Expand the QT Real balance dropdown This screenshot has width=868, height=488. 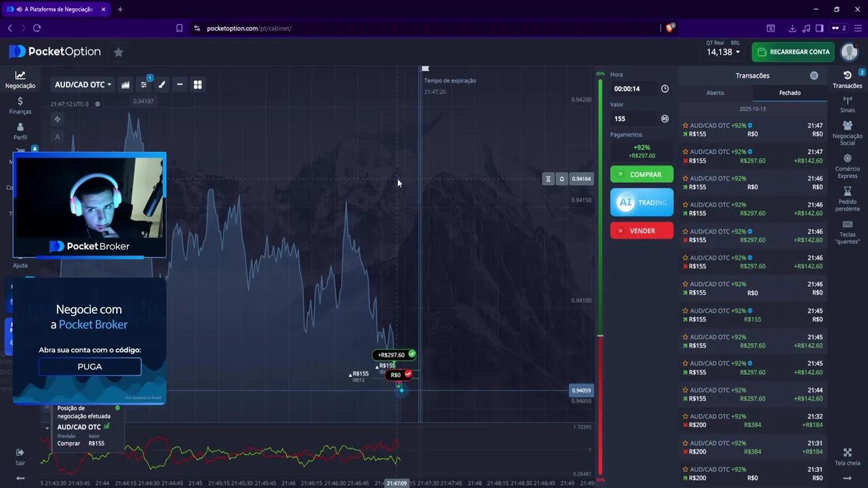coord(724,52)
